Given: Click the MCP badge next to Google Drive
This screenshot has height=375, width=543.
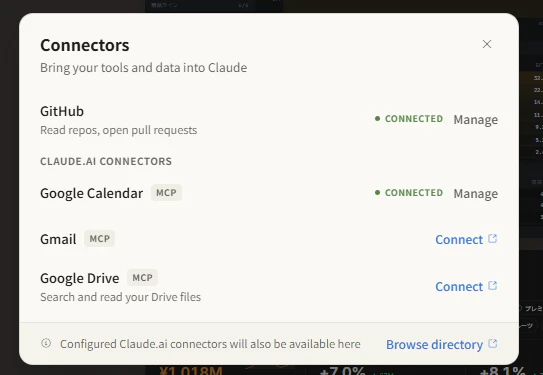Looking at the screenshot, I should pos(142,278).
